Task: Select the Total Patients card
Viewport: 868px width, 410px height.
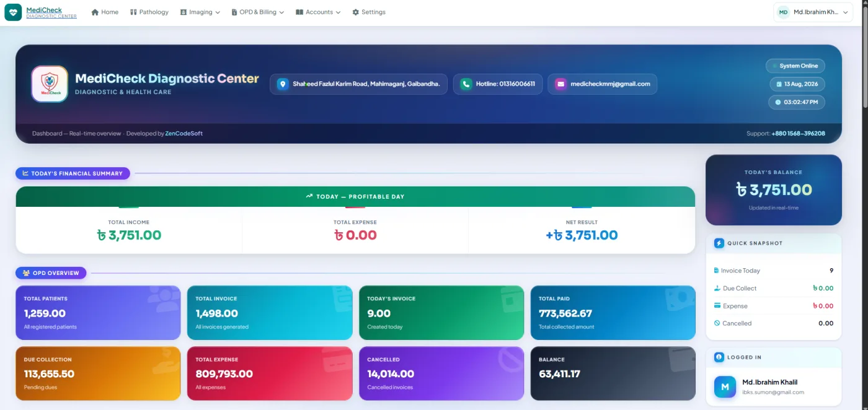Action: click(x=98, y=313)
